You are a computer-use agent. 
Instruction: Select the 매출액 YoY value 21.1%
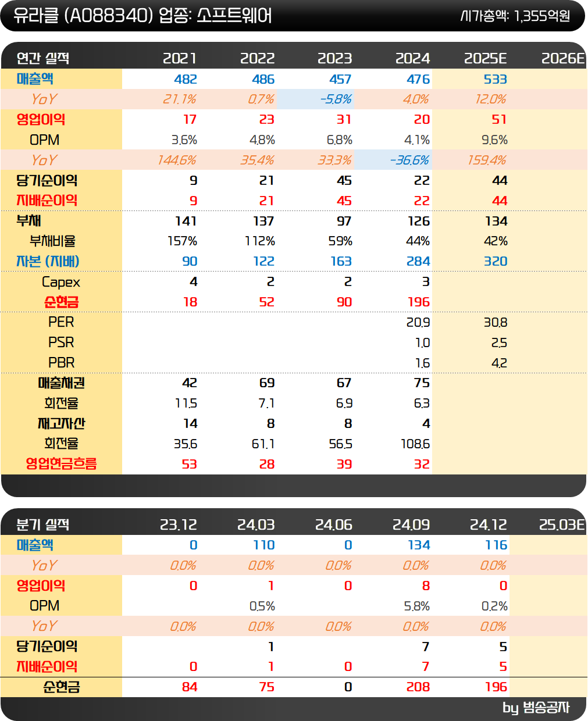[180, 99]
